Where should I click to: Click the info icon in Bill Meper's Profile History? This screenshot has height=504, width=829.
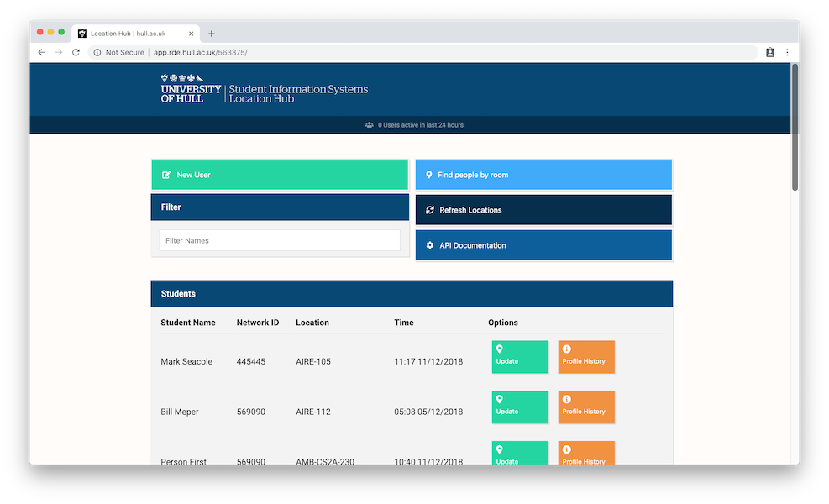[x=566, y=400]
